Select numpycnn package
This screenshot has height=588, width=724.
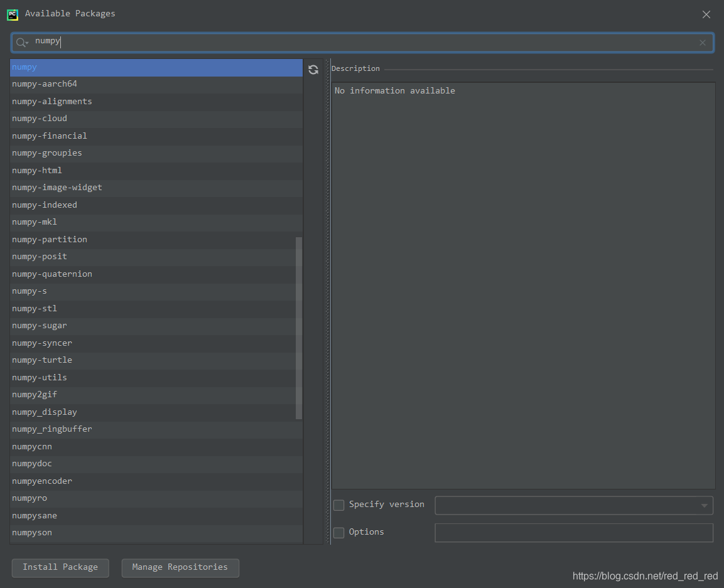156,447
